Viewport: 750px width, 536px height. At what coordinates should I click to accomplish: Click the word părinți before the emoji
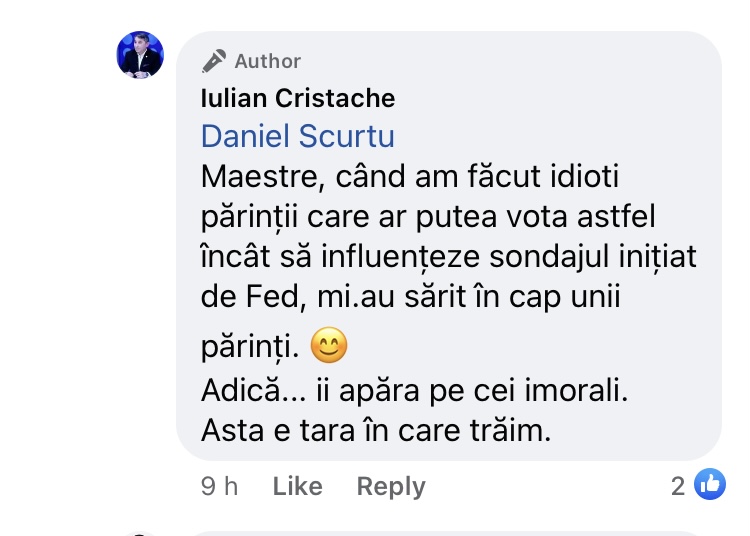click(x=250, y=348)
